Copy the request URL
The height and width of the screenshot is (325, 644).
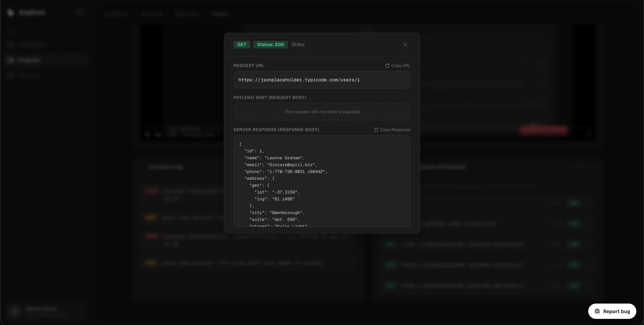[398, 66]
